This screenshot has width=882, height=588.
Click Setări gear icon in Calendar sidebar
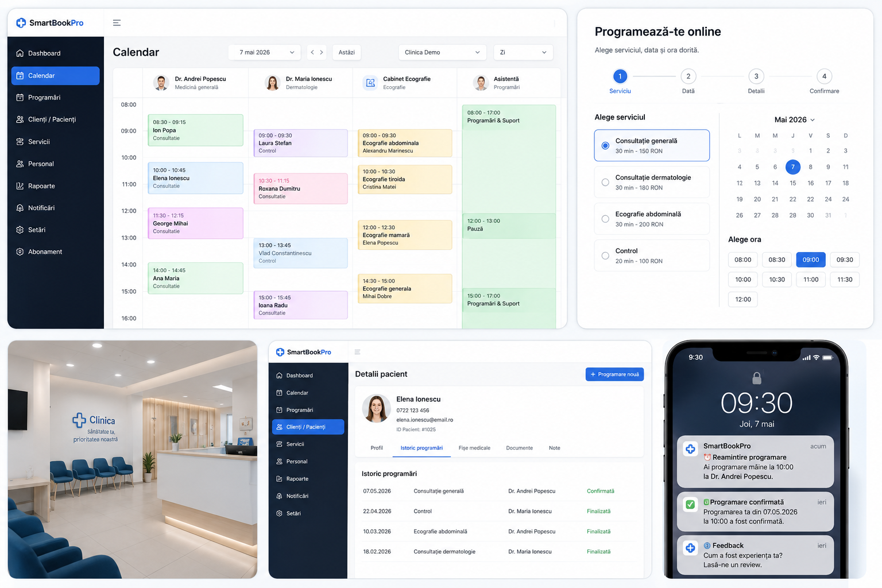click(x=20, y=230)
